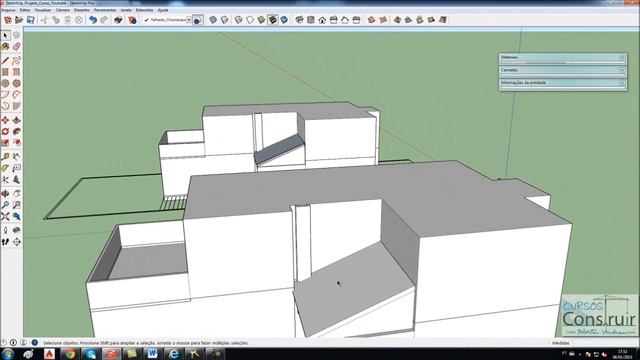Select the Tape Measure tool

(x=5, y=157)
